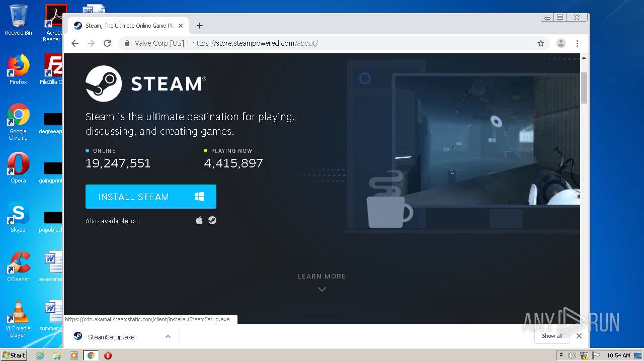Image resolution: width=644 pixels, height=362 pixels.
Task: Select the SteamOS Linux download icon
Action: 212,220
